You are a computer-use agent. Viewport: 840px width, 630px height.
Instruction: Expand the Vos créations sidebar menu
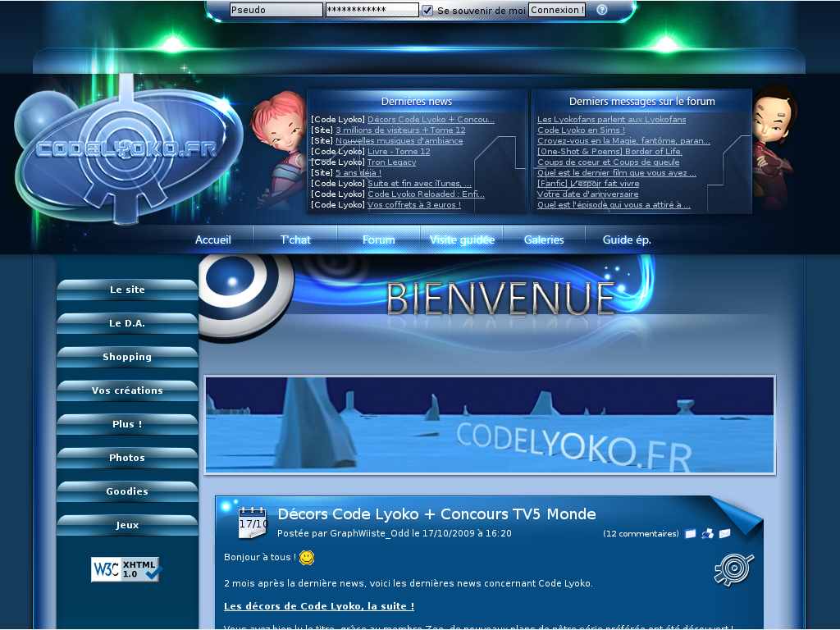click(127, 390)
